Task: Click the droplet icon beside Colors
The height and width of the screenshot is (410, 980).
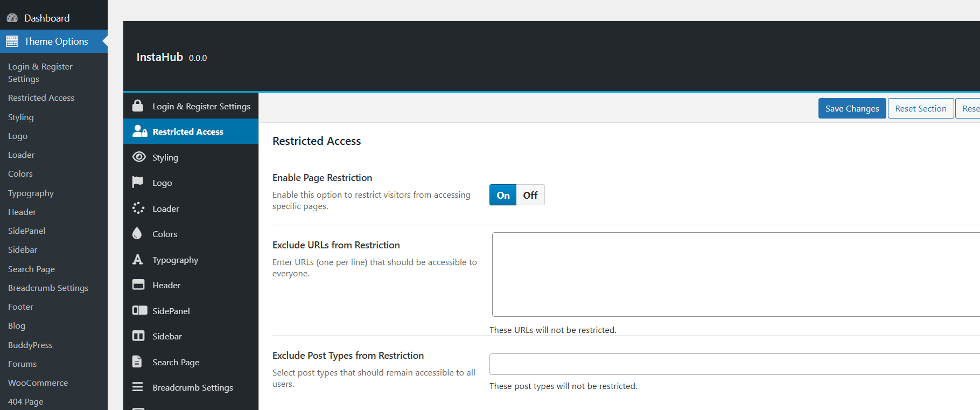Action: [137, 233]
